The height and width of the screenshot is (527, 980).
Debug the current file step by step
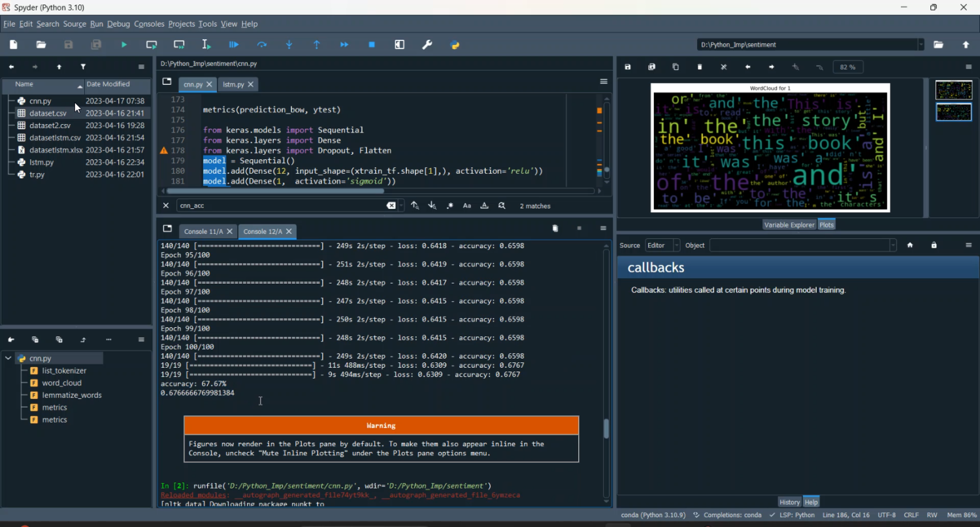tap(234, 44)
